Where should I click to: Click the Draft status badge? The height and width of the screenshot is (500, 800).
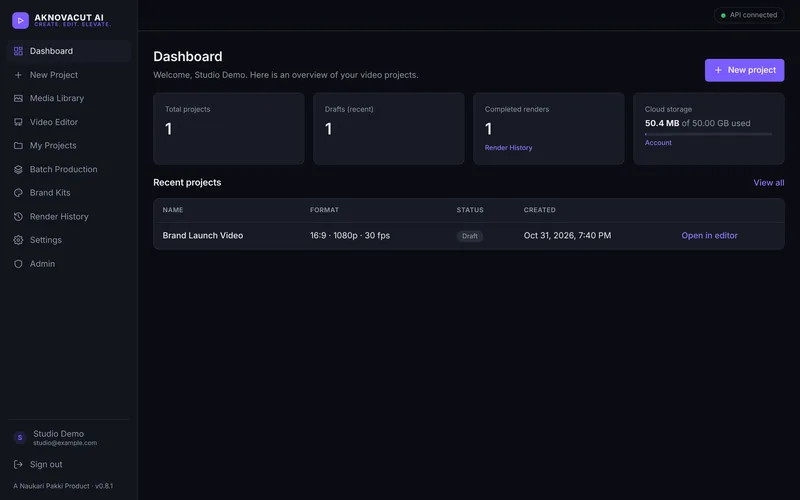[469, 236]
